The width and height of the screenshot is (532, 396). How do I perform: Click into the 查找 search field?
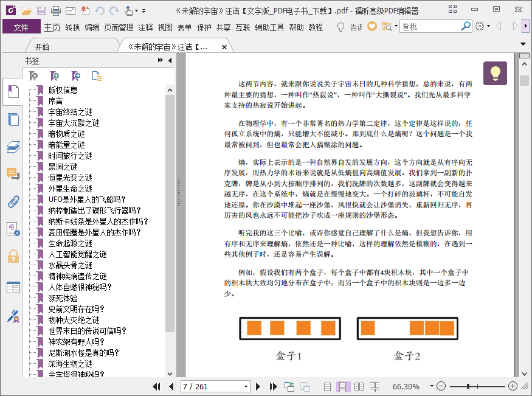pyautogui.click(x=430, y=26)
